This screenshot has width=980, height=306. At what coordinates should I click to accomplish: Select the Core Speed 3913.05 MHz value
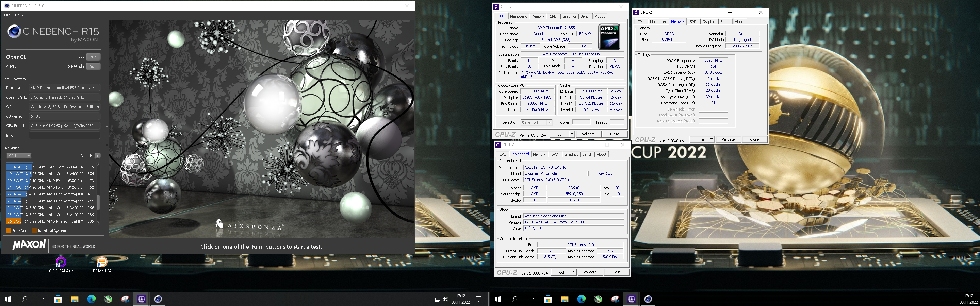pos(537,91)
